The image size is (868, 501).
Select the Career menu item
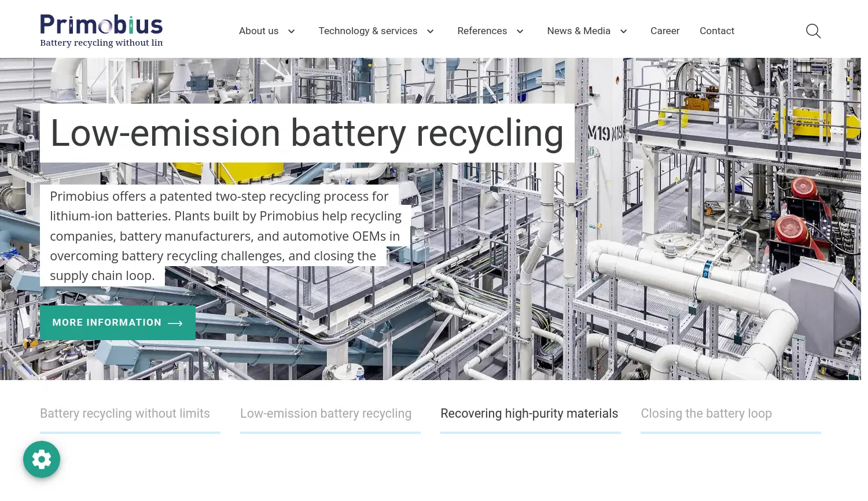pyautogui.click(x=664, y=31)
